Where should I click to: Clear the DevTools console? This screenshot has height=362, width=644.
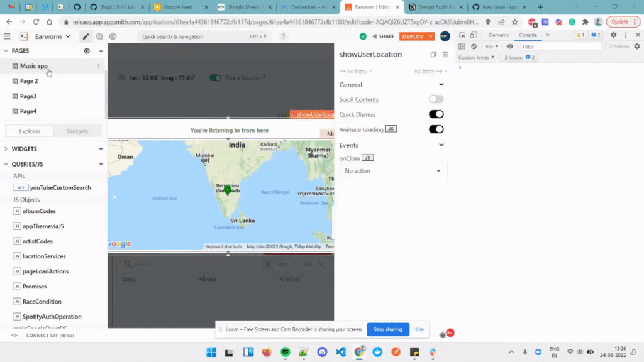pos(474,47)
